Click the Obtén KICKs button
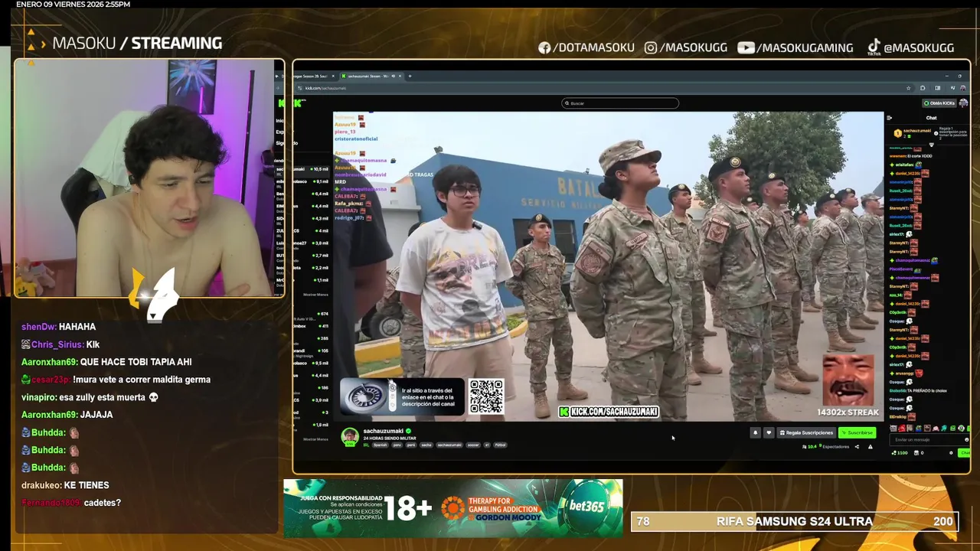This screenshot has height=551, width=980. pos(939,103)
